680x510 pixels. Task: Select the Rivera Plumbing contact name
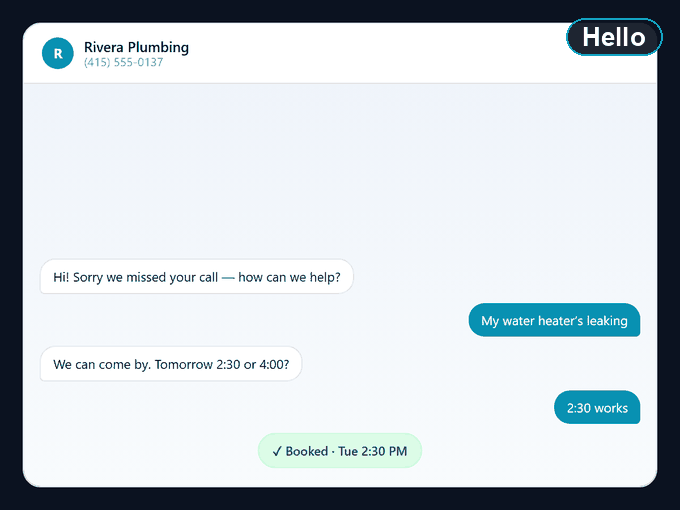tap(136, 47)
